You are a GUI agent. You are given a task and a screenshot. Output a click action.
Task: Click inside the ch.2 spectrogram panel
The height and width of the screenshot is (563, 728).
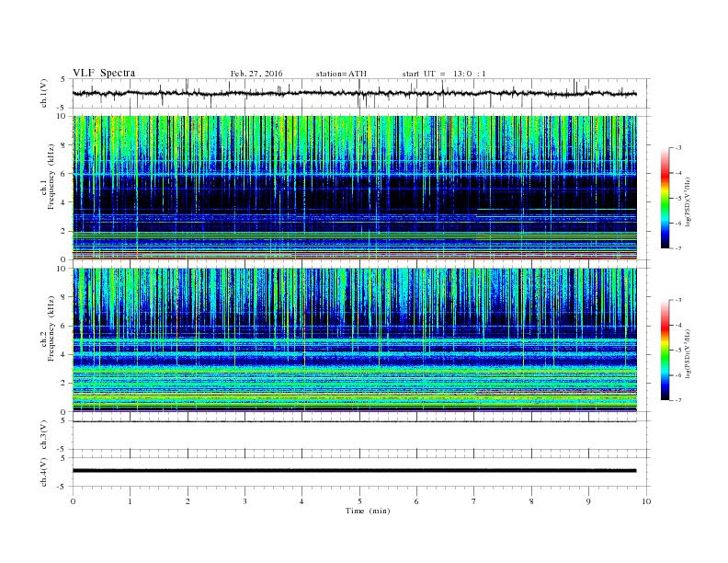(x=355, y=340)
